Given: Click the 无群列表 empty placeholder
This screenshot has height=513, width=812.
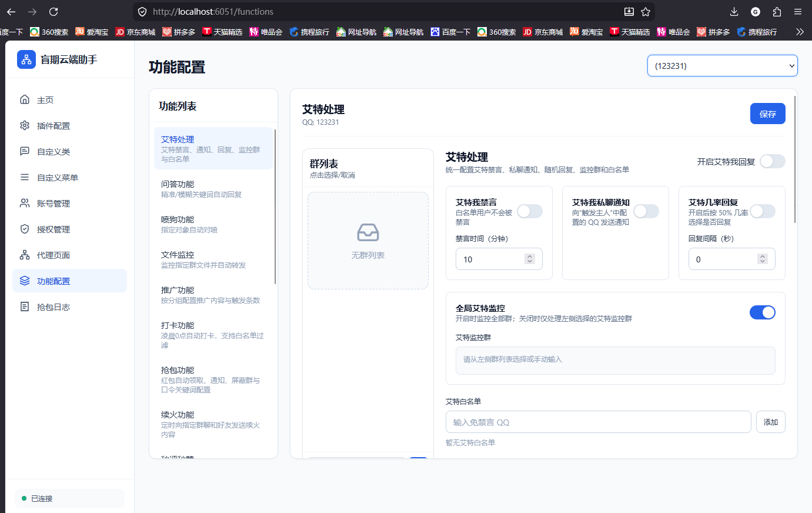Looking at the screenshot, I should coord(368,241).
